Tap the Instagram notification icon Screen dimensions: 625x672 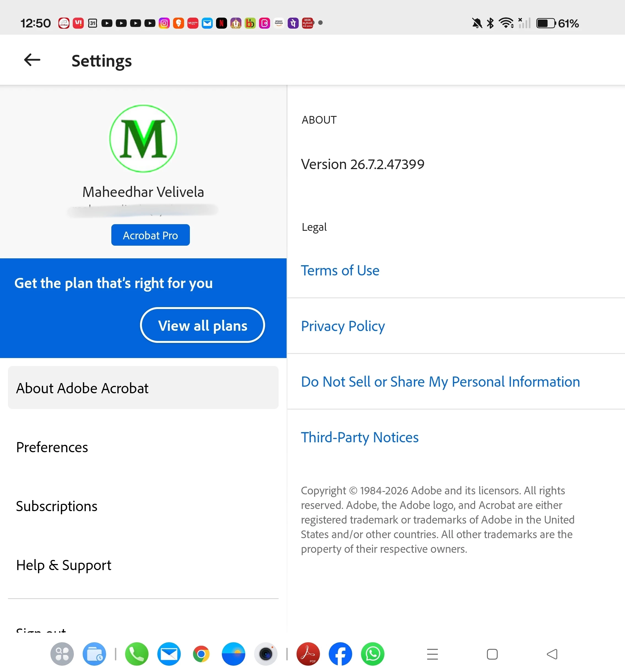(164, 23)
